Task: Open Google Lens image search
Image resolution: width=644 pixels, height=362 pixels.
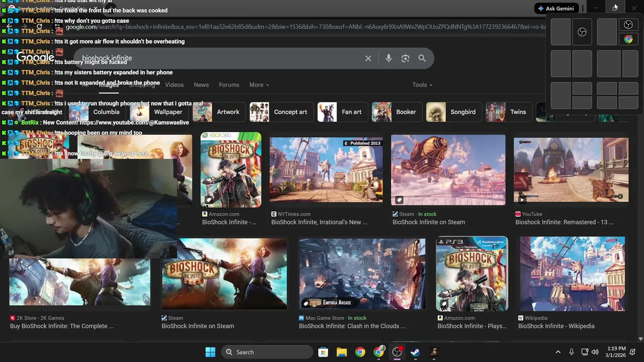Action: point(406,58)
